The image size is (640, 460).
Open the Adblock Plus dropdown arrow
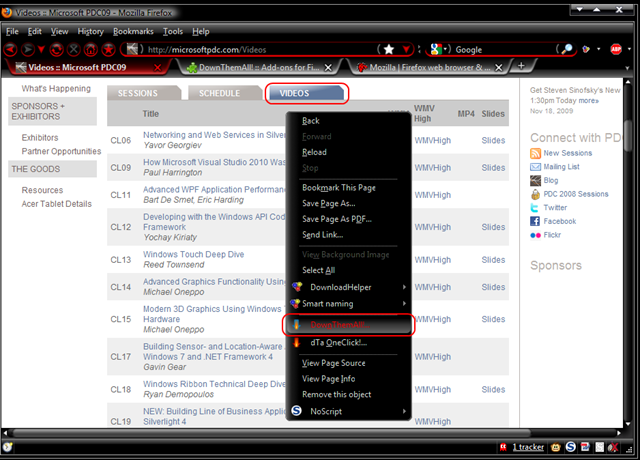[629, 49]
